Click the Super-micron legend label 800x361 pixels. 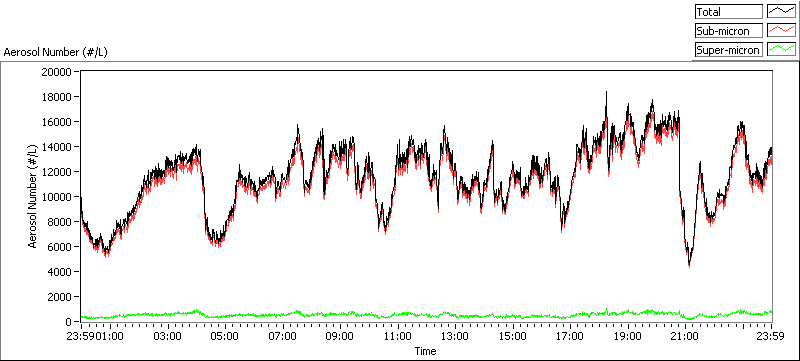pyautogui.click(x=728, y=50)
